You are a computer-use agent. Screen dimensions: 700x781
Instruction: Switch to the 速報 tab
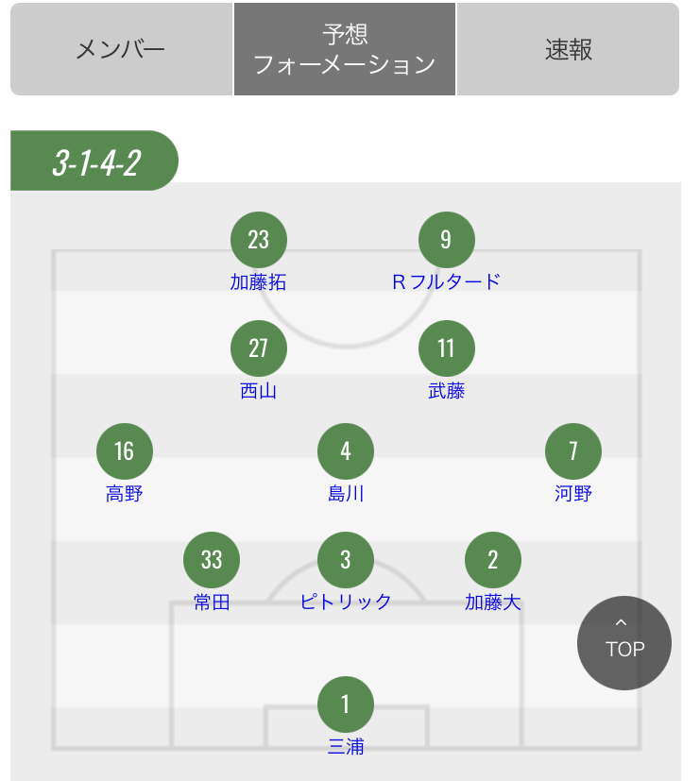[x=568, y=49]
